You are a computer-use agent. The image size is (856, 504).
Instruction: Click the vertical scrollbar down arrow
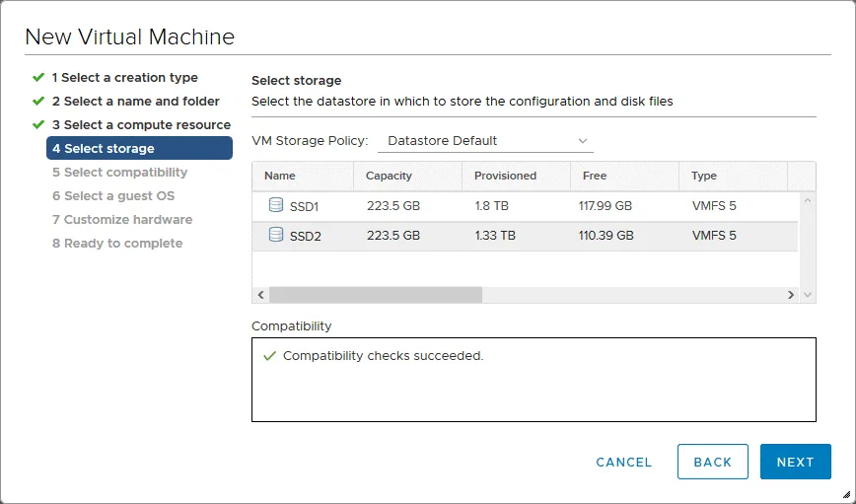tap(809, 295)
